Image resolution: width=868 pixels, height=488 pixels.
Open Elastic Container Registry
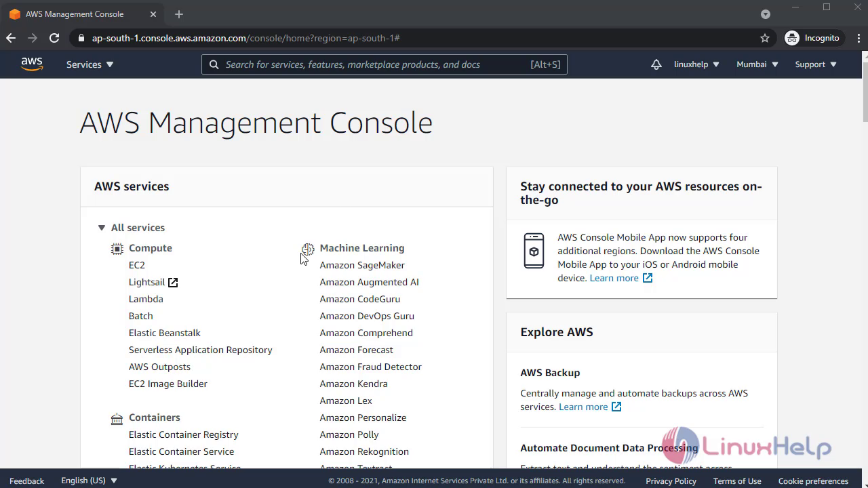[x=184, y=434]
